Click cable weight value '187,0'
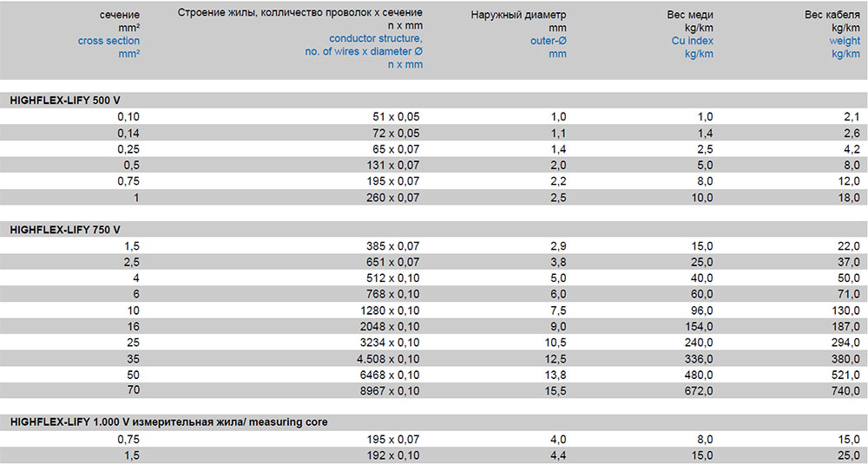The image size is (868, 464). [846, 327]
